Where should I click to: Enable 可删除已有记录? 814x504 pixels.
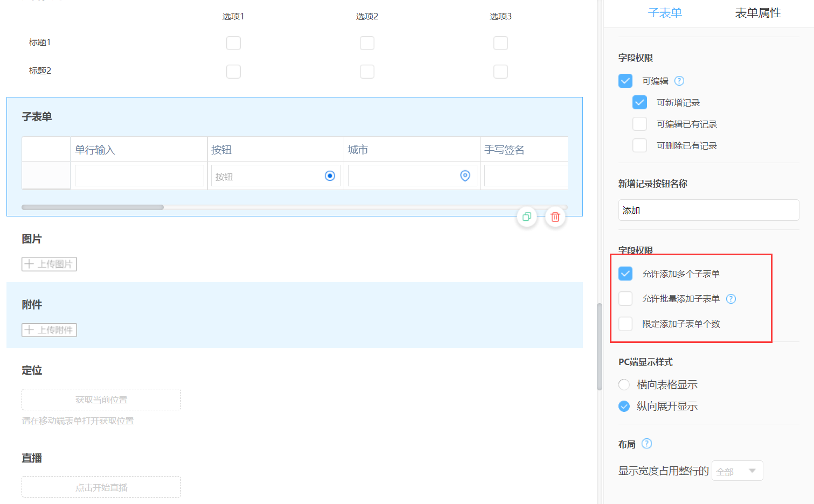[x=639, y=145]
